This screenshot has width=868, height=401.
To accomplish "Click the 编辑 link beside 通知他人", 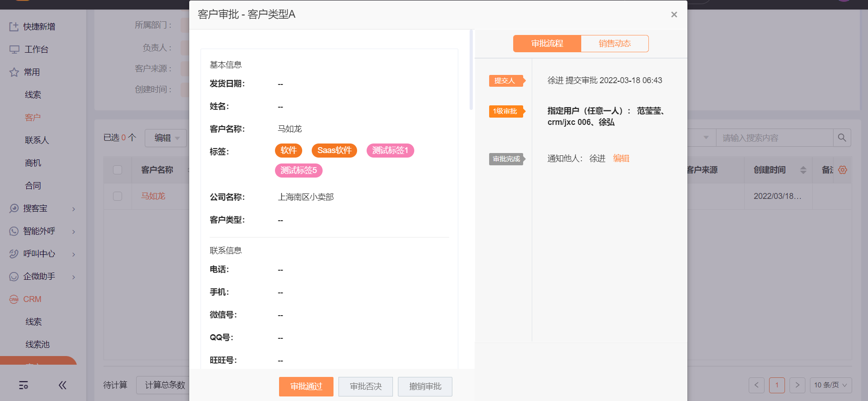I will tap(621, 158).
